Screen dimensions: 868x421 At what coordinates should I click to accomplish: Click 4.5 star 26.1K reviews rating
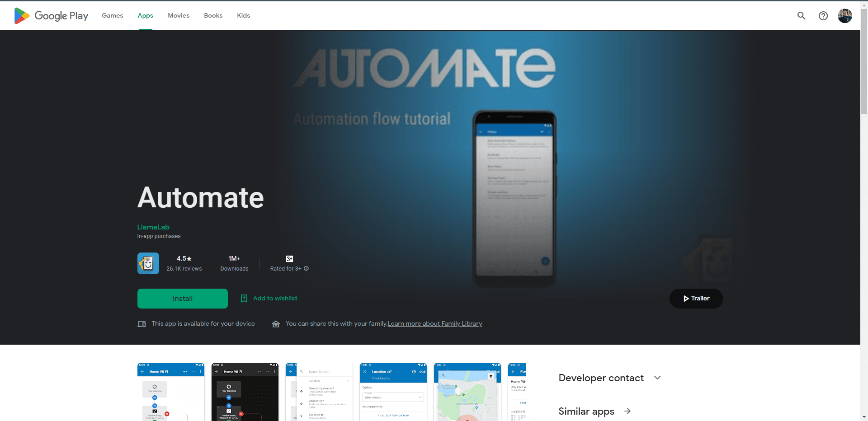click(x=184, y=263)
